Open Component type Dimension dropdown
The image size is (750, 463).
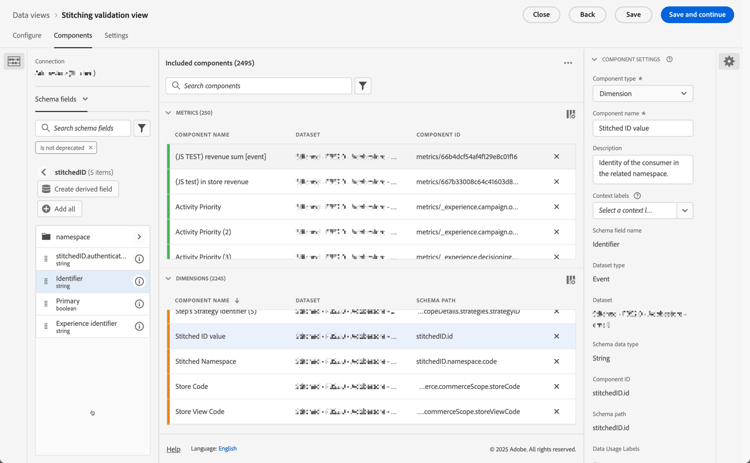(x=643, y=94)
